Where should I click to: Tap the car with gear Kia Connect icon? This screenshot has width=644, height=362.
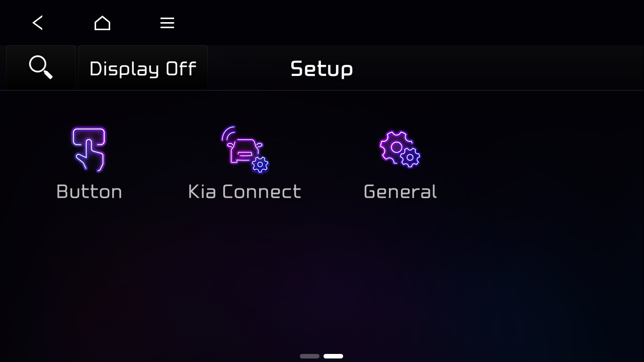tap(245, 149)
